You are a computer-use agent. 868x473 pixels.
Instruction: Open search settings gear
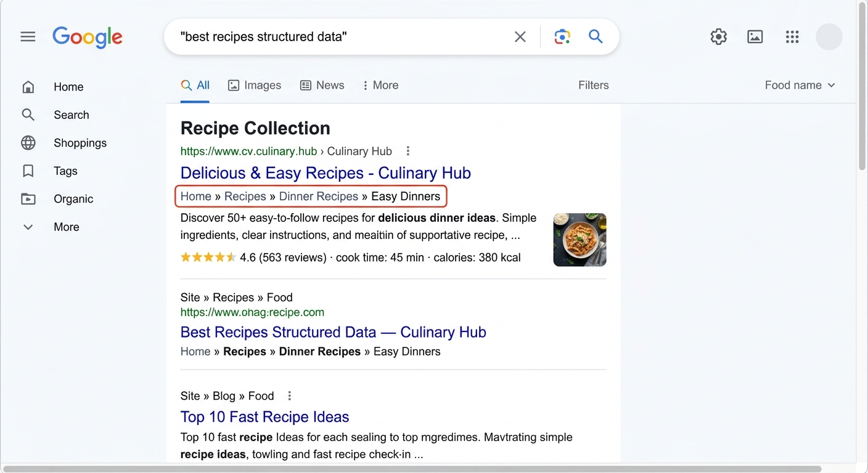click(718, 36)
